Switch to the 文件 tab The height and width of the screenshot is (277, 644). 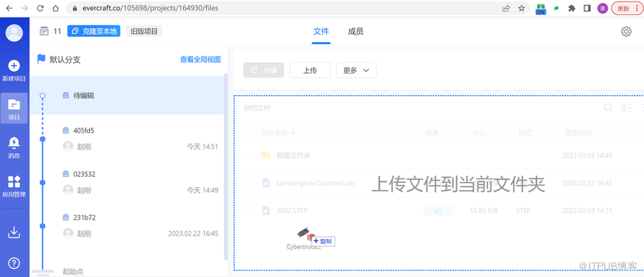click(x=321, y=32)
